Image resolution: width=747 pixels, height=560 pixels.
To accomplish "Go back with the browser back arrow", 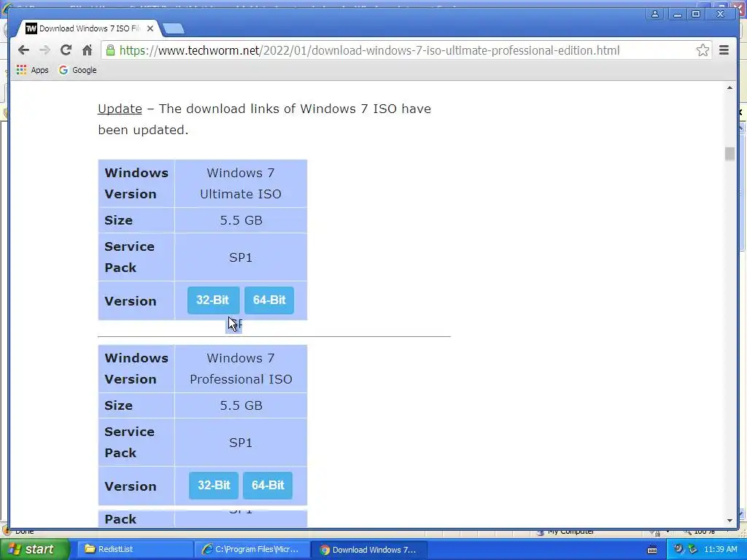I will [23, 50].
